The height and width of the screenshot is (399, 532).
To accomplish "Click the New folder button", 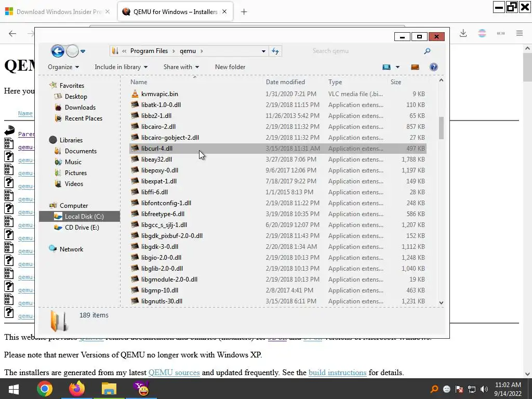I will click(230, 67).
